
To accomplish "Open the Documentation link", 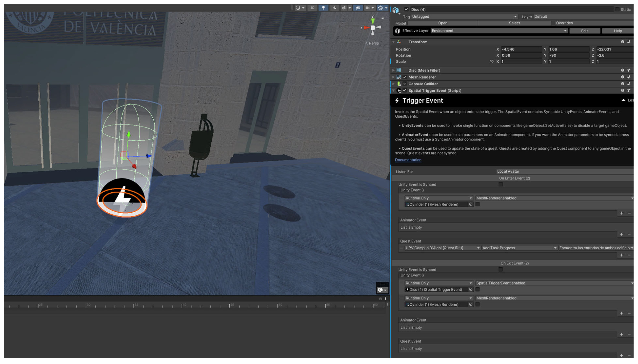I will pyautogui.click(x=408, y=160).
